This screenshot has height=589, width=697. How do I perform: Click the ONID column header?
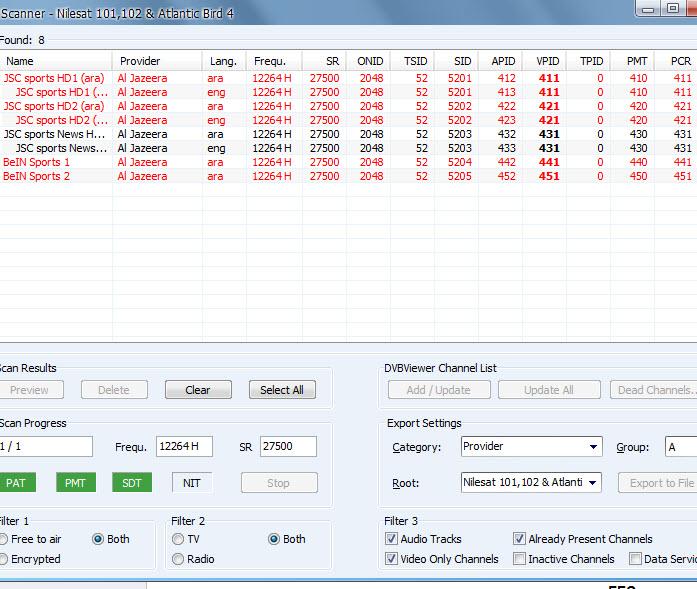click(x=369, y=61)
